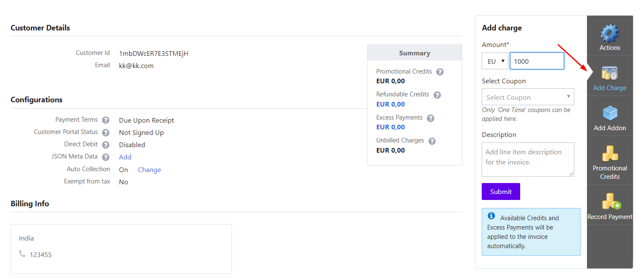Click the info icon in the credits notice
This screenshot has width=644, height=279.
[491, 216]
